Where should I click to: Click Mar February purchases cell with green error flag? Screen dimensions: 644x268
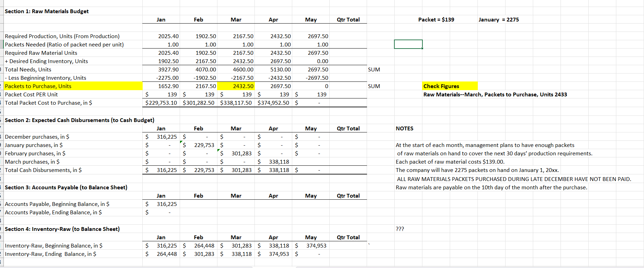pyautogui.click(x=236, y=153)
